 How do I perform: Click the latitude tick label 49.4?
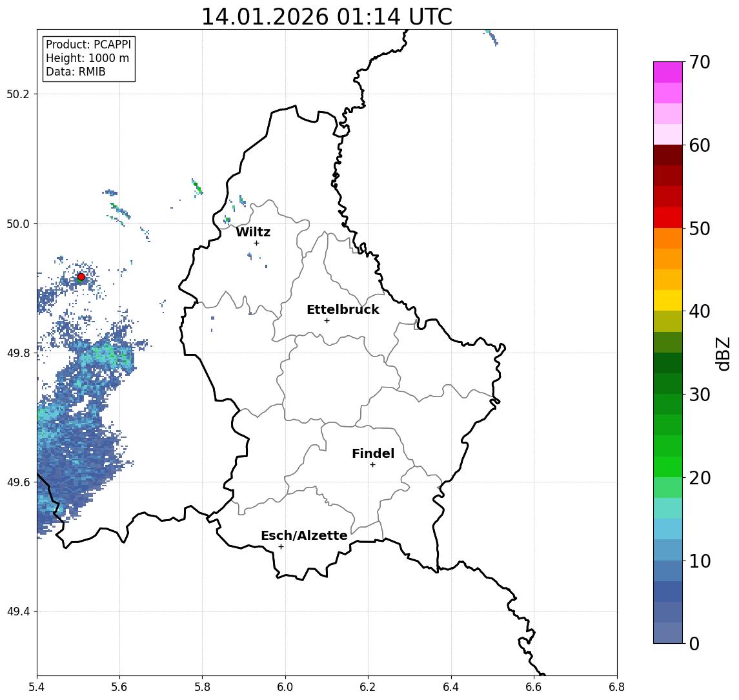(17, 612)
